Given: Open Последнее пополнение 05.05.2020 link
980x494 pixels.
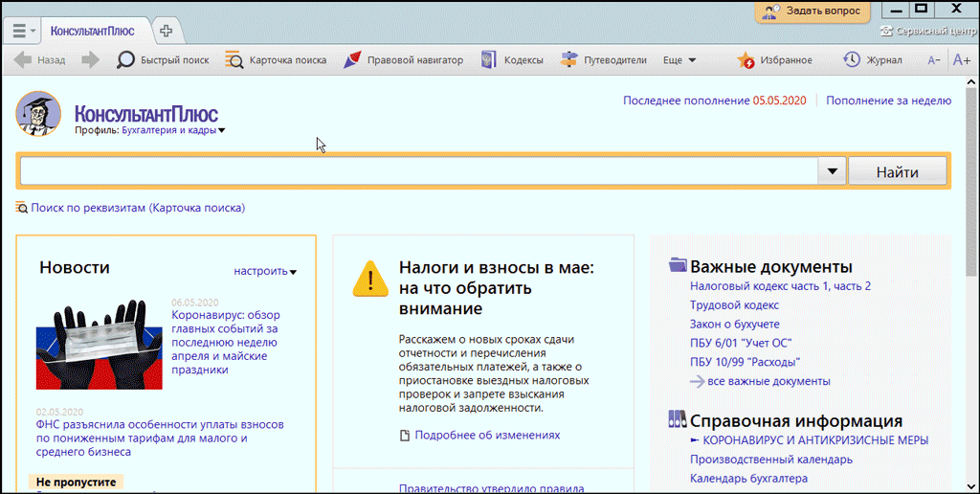Looking at the screenshot, I should click(x=714, y=101).
